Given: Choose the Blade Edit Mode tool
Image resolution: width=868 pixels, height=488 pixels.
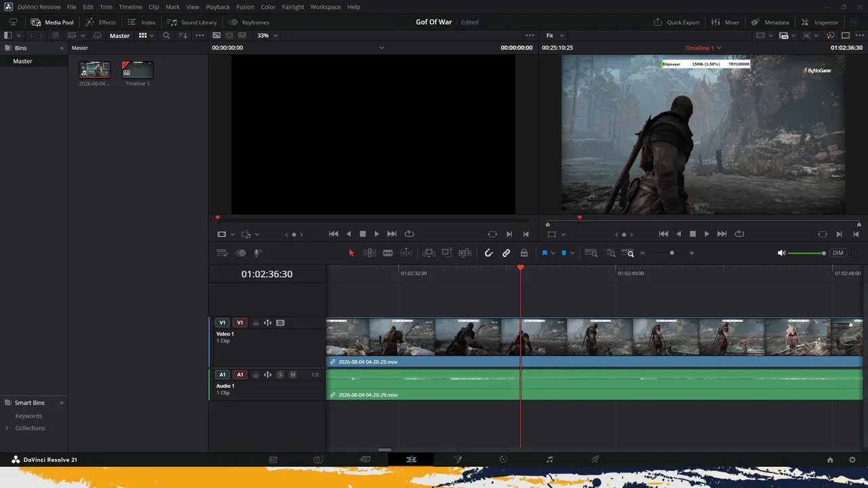Looking at the screenshot, I should pos(388,253).
